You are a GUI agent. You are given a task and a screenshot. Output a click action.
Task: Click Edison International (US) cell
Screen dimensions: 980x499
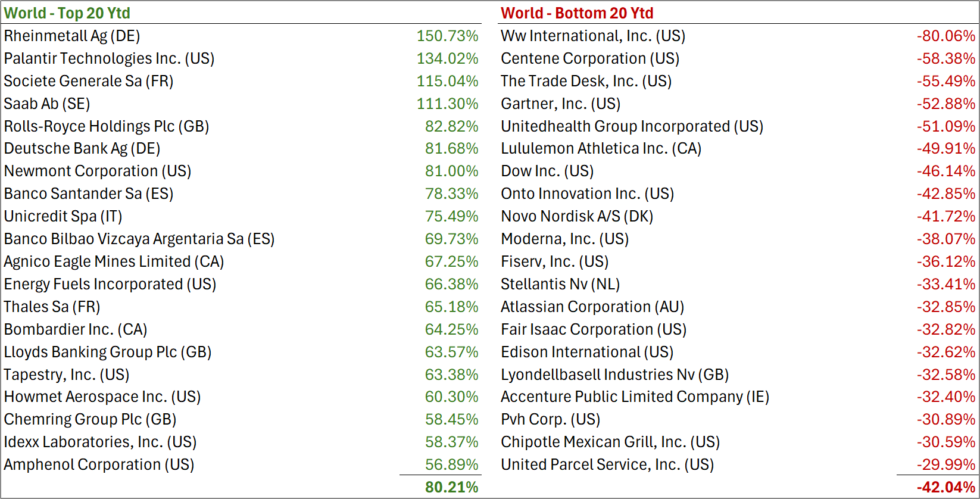click(587, 352)
